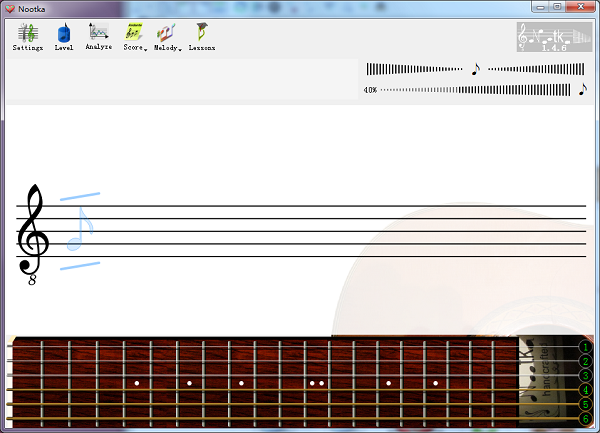Expand the Melody menu
600x433 pixels.
click(167, 36)
